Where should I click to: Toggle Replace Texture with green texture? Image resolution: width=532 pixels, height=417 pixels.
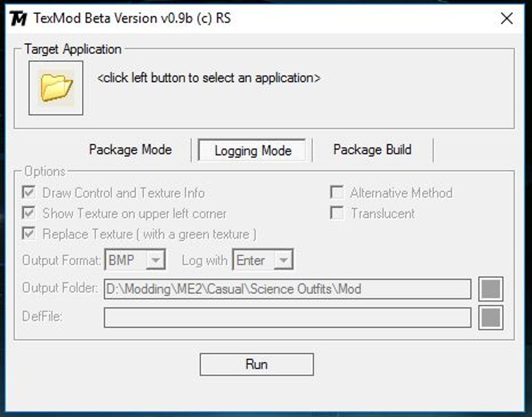[x=29, y=234]
